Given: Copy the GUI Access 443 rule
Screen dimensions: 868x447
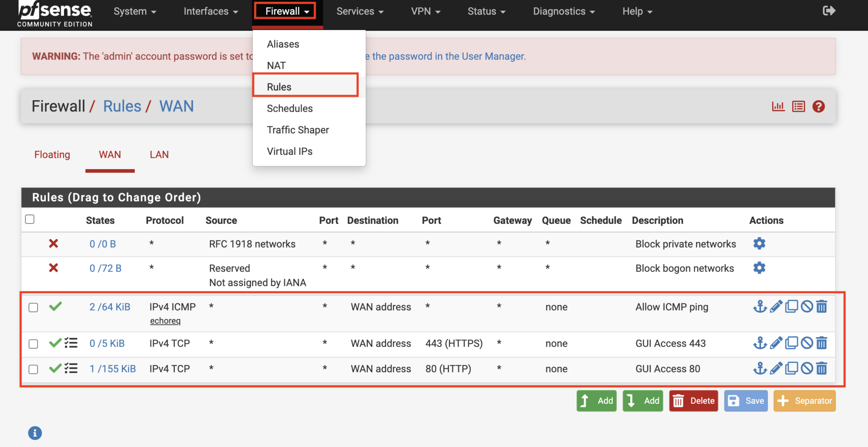Looking at the screenshot, I should pyautogui.click(x=792, y=343).
